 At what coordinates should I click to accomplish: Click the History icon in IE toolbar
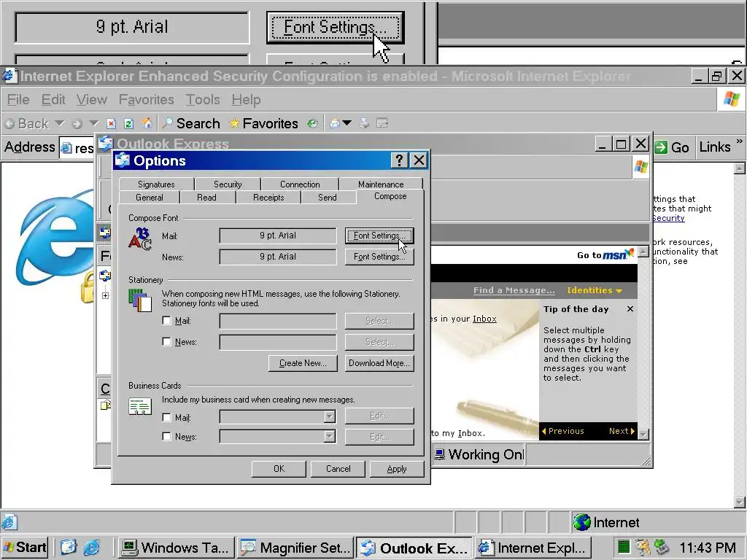pyautogui.click(x=312, y=124)
